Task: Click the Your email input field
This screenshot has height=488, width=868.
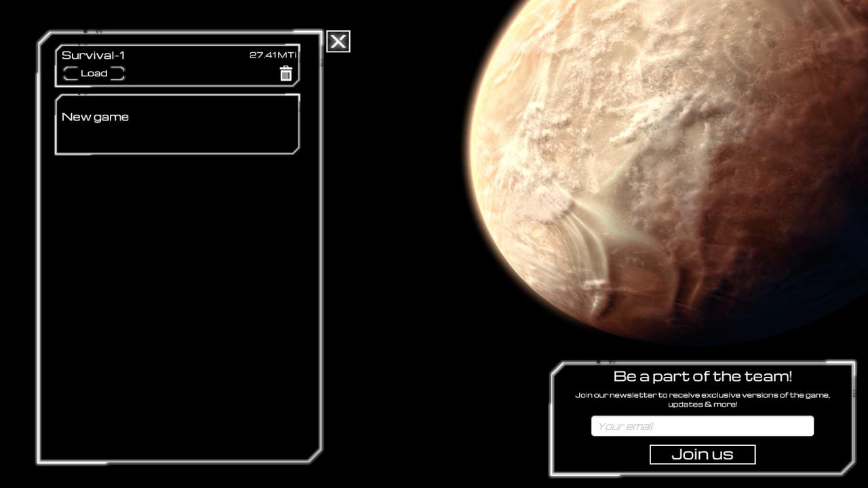Action: [x=702, y=426]
